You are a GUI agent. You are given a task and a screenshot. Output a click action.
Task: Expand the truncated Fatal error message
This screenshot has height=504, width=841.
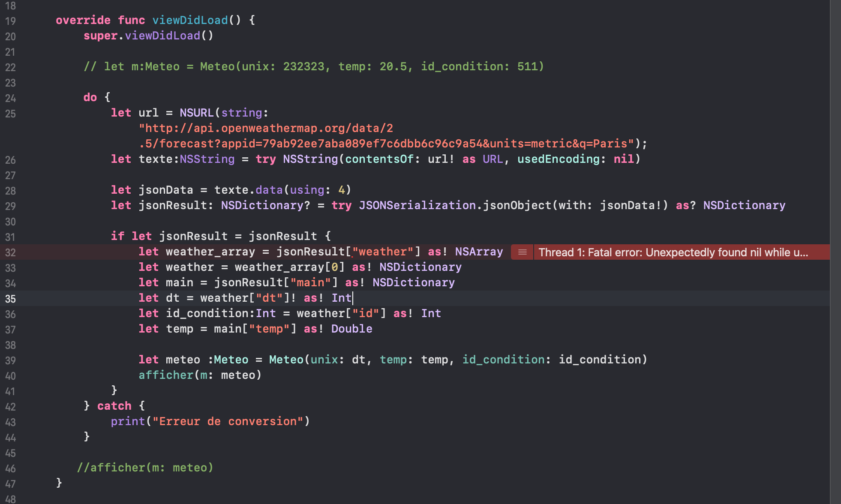(x=673, y=252)
